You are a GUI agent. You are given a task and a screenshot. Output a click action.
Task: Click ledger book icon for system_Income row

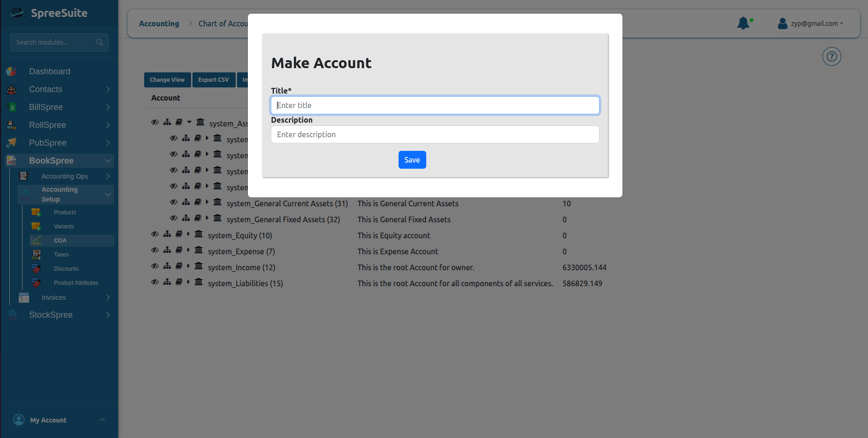coord(179,266)
